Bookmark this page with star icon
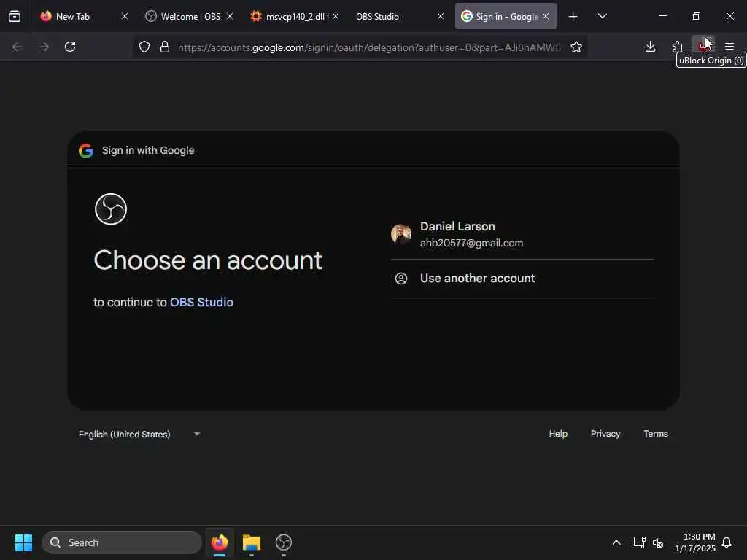The height and width of the screenshot is (560, 747). point(576,47)
